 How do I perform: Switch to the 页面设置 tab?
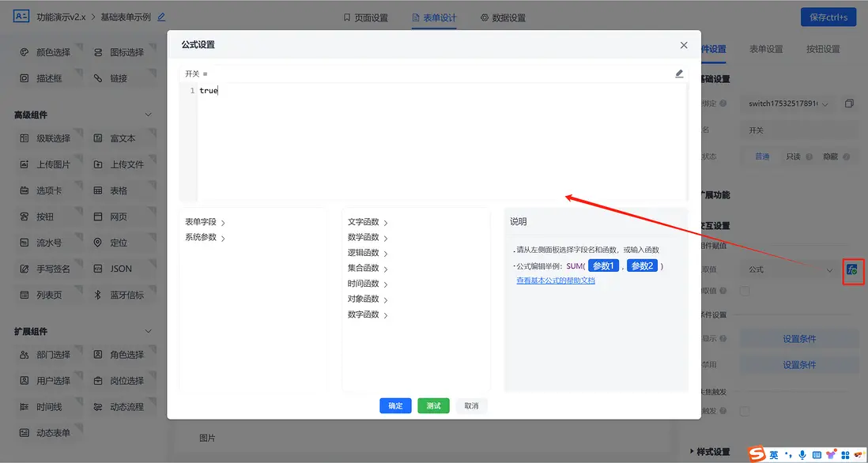coord(365,17)
